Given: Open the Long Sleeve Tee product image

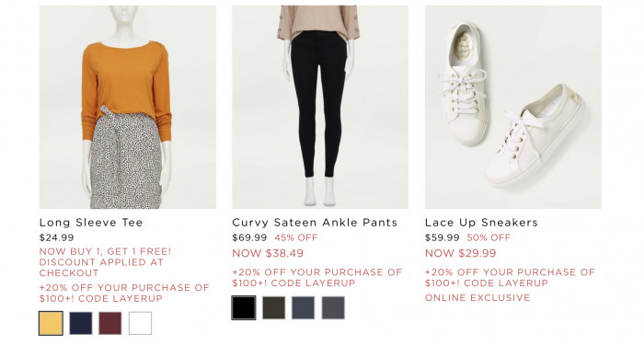Looking at the screenshot, I should (x=127, y=107).
